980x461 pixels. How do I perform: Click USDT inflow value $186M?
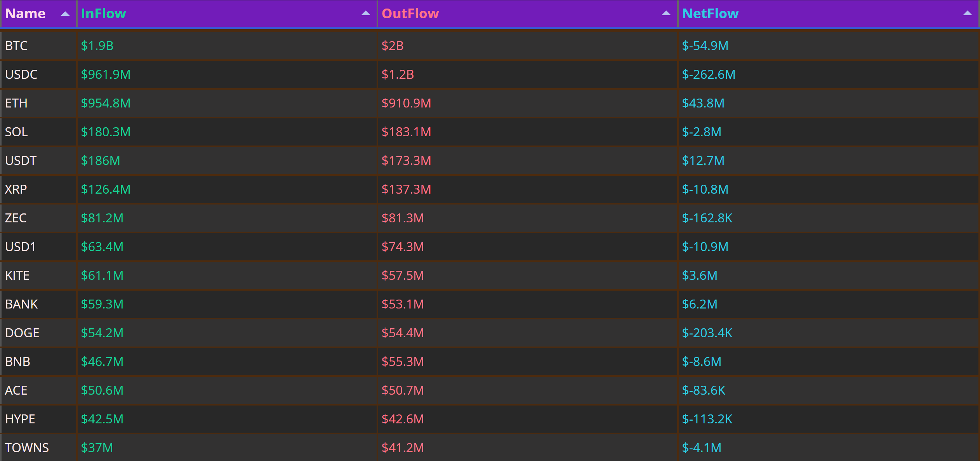point(101,161)
